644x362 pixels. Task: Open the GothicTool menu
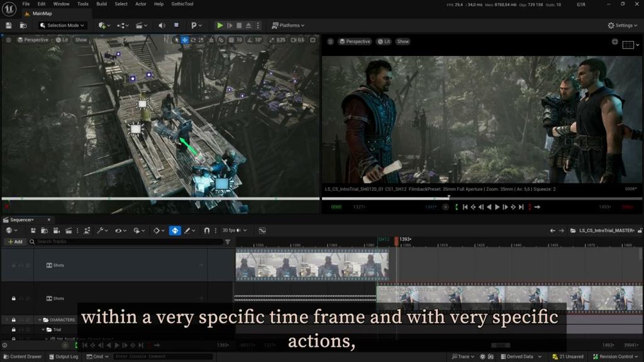[x=182, y=4]
